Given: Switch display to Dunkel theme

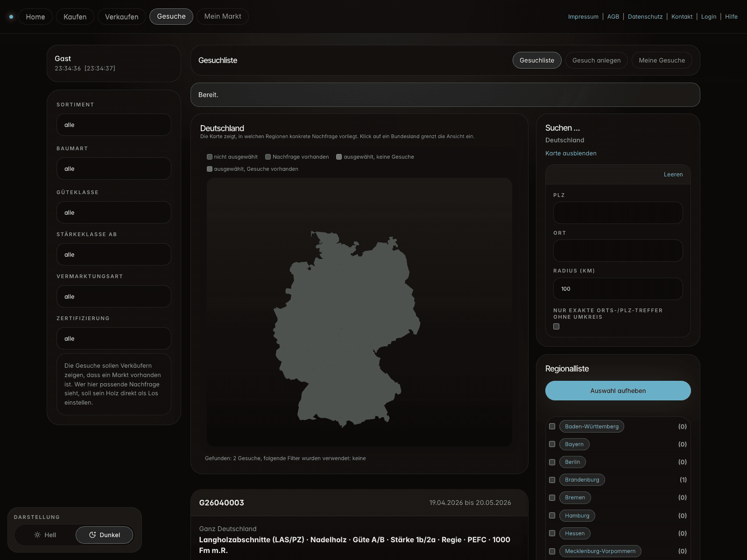Looking at the screenshot, I should (105, 535).
